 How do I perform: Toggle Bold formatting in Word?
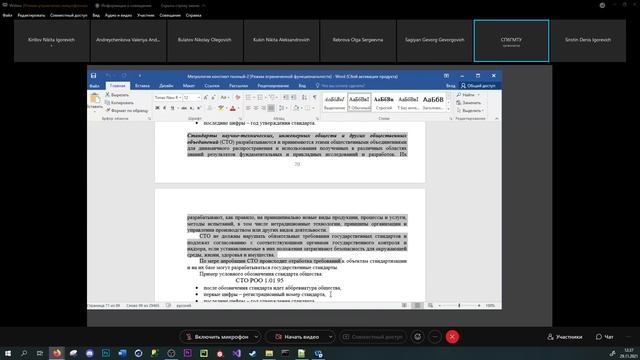coord(158,108)
